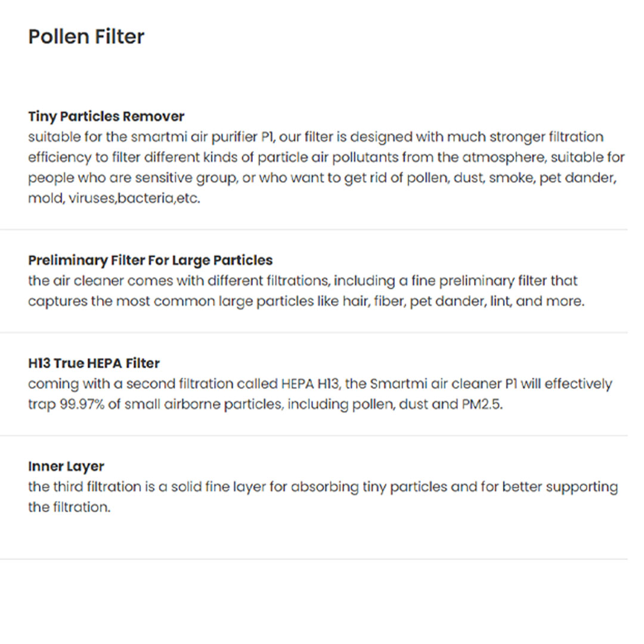Click the divider line below Preliminary Filter section

[x=314, y=333]
